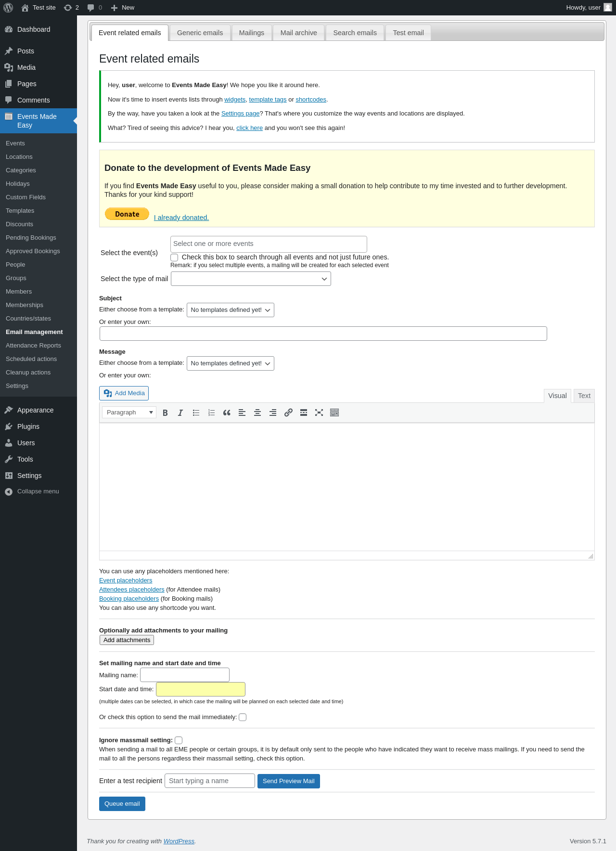
Task: Click inside the message editor body
Action: 347,487
